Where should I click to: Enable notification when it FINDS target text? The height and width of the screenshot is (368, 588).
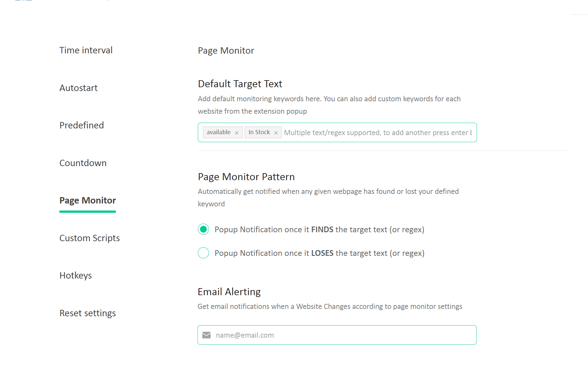click(204, 229)
